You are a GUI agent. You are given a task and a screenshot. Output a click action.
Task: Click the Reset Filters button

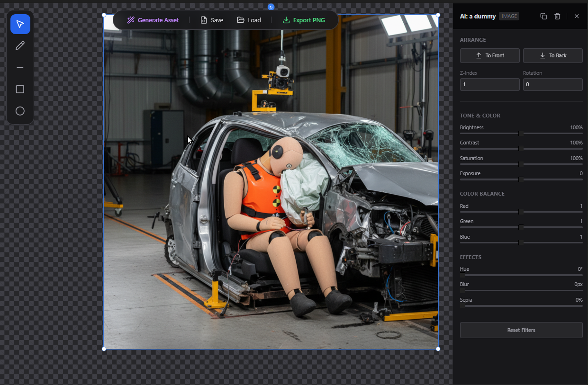click(x=521, y=330)
